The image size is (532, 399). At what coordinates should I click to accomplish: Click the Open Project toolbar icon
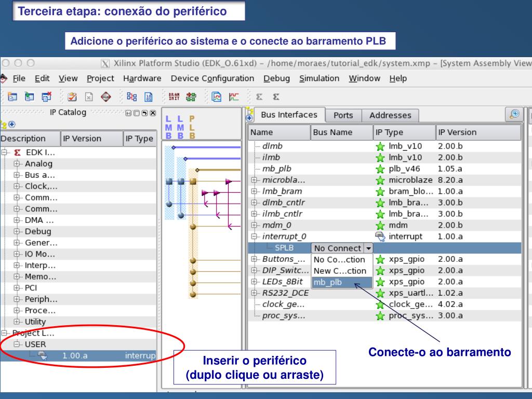[x=29, y=97]
